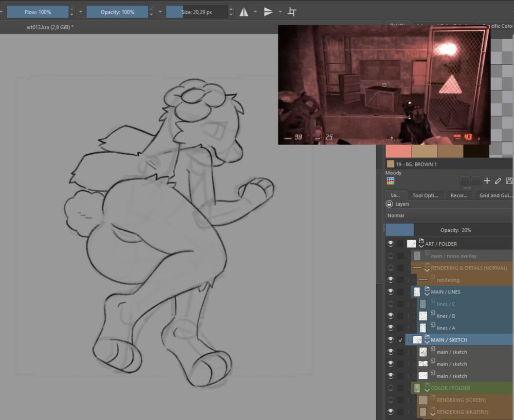The image size is (514, 420).
Task: Click the lock icon of Layers docker
Action: tap(389, 204)
